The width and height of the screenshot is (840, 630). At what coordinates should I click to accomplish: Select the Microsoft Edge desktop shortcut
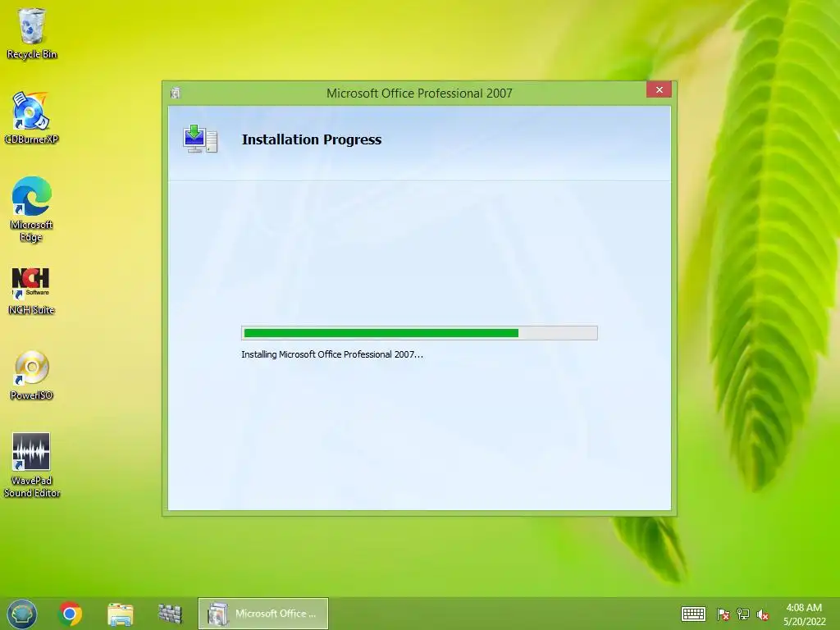(x=31, y=209)
